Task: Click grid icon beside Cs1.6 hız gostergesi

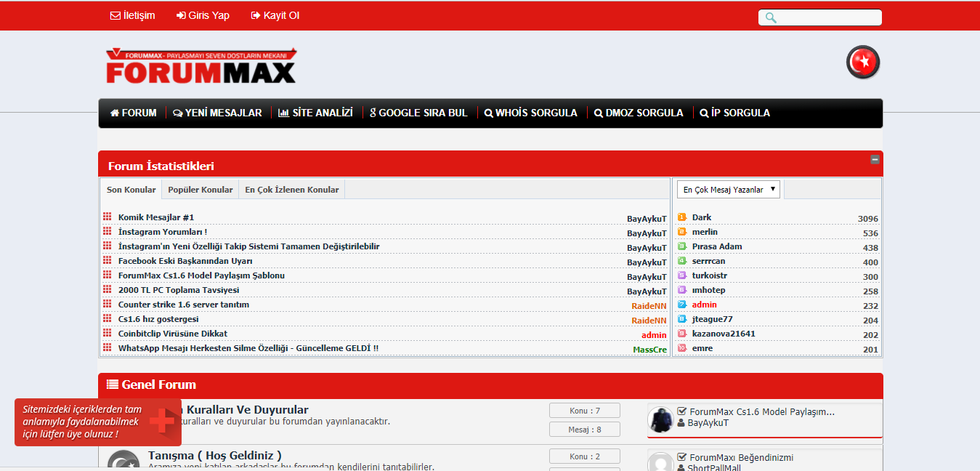Action: click(x=107, y=319)
